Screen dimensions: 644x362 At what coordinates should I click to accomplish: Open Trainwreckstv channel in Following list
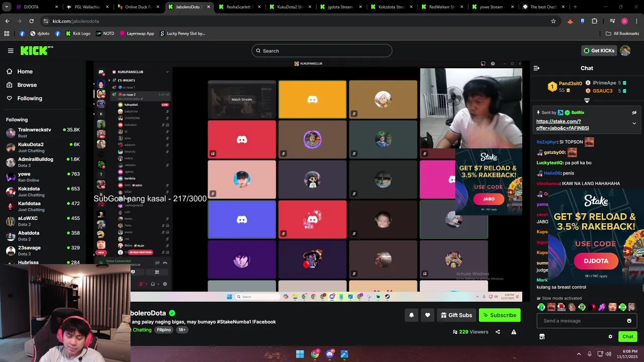point(43,133)
